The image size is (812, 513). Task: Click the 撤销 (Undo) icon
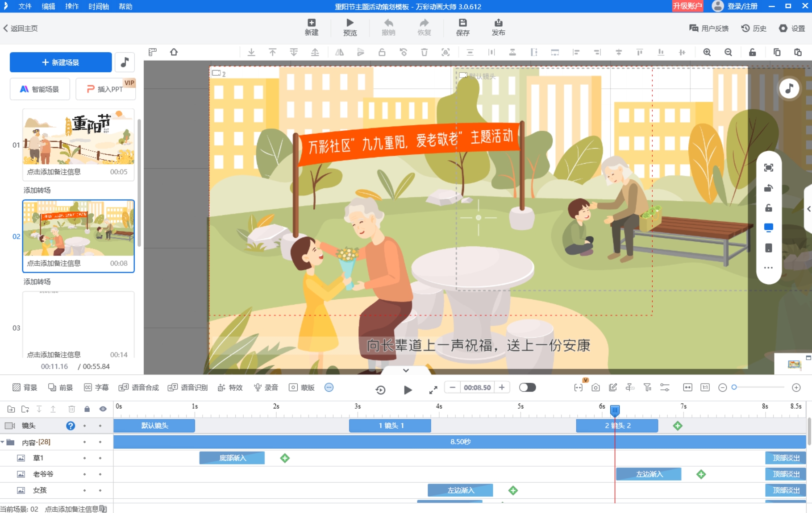(x=388, y=27)
